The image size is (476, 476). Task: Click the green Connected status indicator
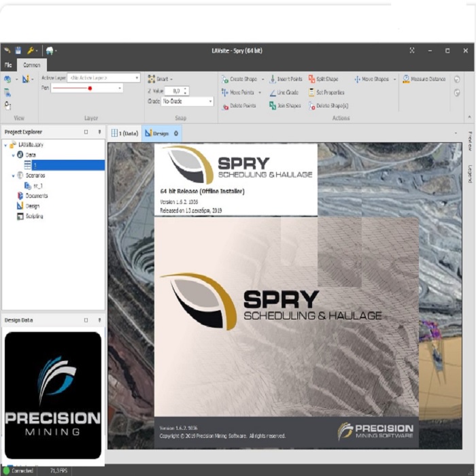click(6, 471)
